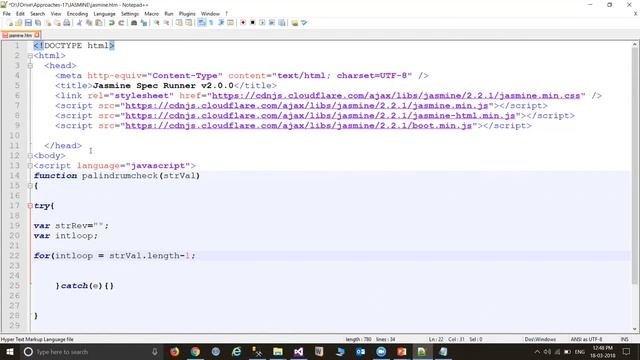
Task: Click the spell-check toolbar icon at the end
Action: point(304,23)
